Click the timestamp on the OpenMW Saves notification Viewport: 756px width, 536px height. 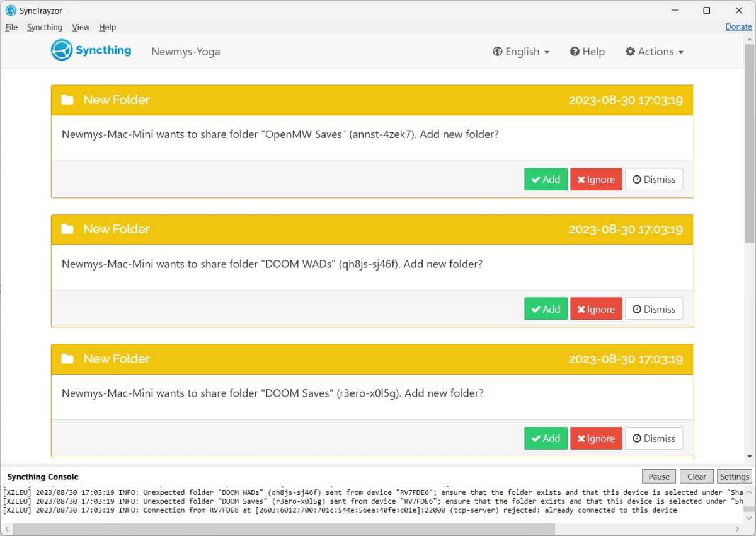click(626, 100)
